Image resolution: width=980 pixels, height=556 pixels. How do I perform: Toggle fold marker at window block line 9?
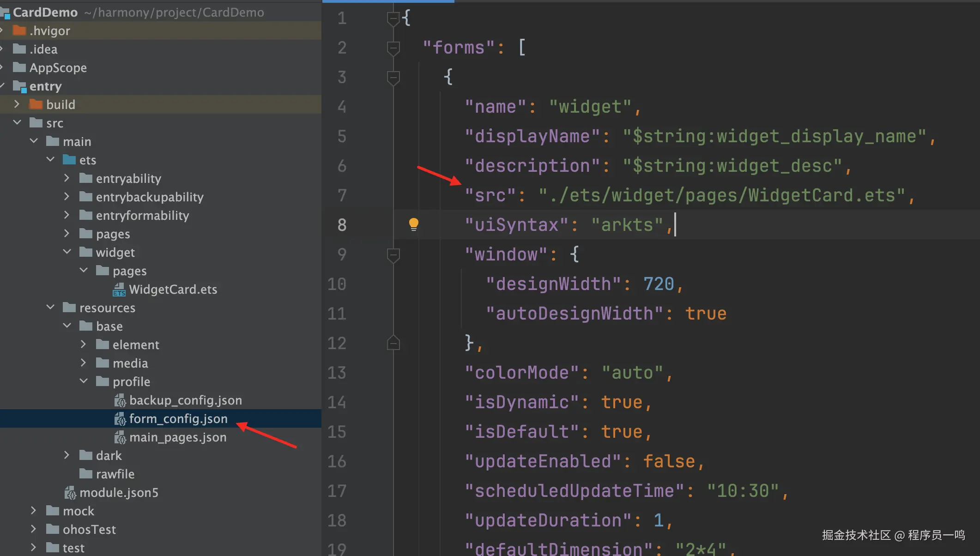(x=393, y=254)
